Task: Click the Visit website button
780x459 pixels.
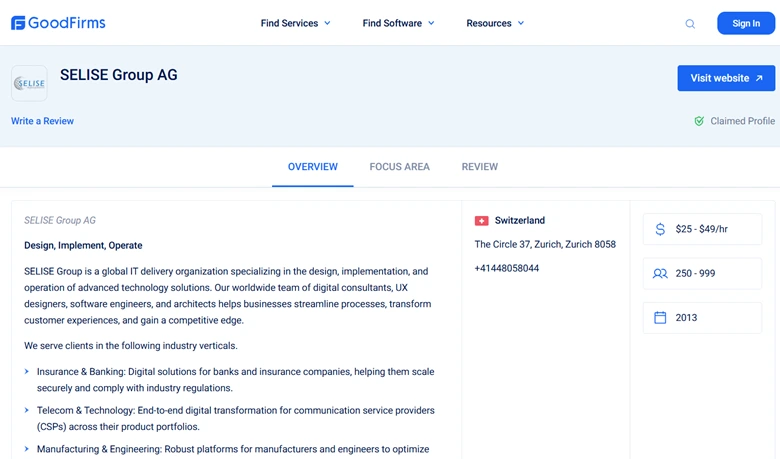Action: (726, 78)
